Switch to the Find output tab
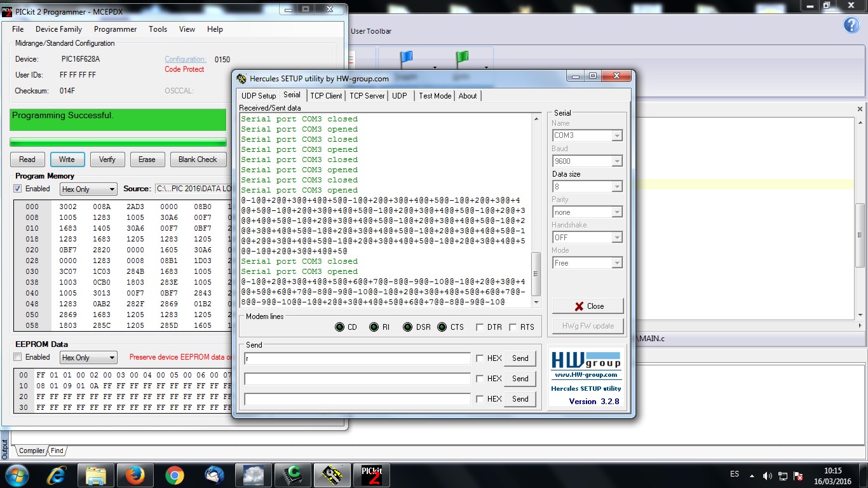The width and height of the screenshot is (868, 488). [x=57, y=451]
